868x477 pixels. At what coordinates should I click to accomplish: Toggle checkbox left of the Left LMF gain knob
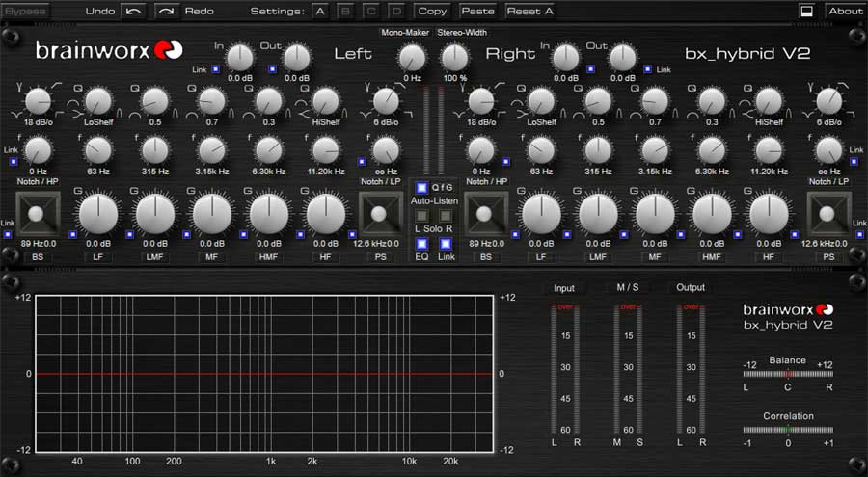129,234
